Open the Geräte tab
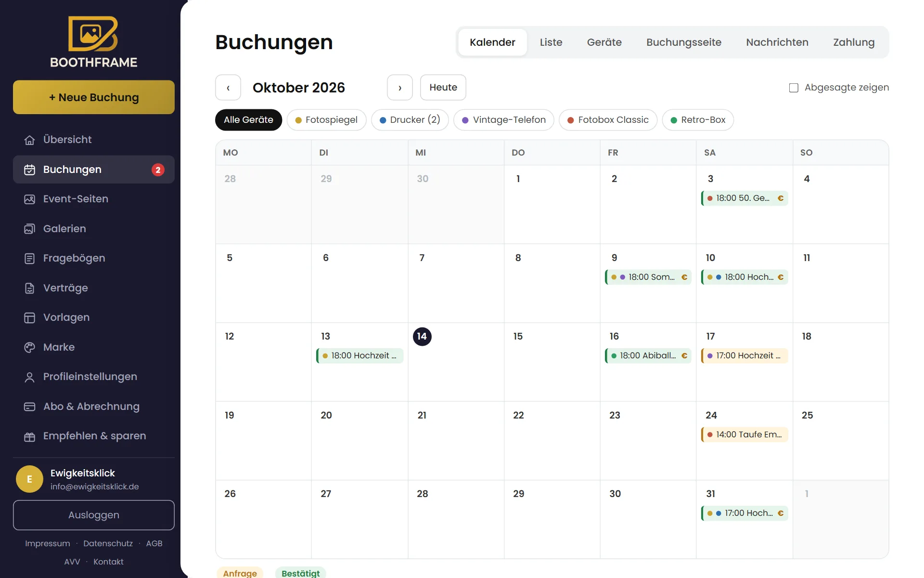Image resolution: width=924 pixels, height=578 pixels. [604, 42]
